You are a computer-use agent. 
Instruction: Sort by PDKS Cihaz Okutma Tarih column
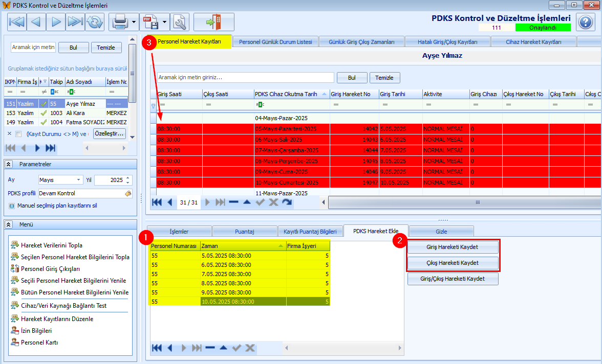pyautogui.click(x=291, y=94)
